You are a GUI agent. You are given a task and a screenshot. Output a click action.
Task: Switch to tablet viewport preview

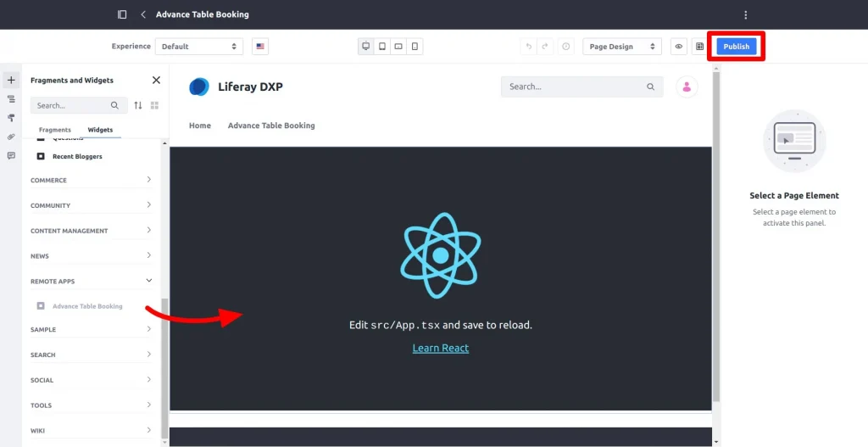382,47
